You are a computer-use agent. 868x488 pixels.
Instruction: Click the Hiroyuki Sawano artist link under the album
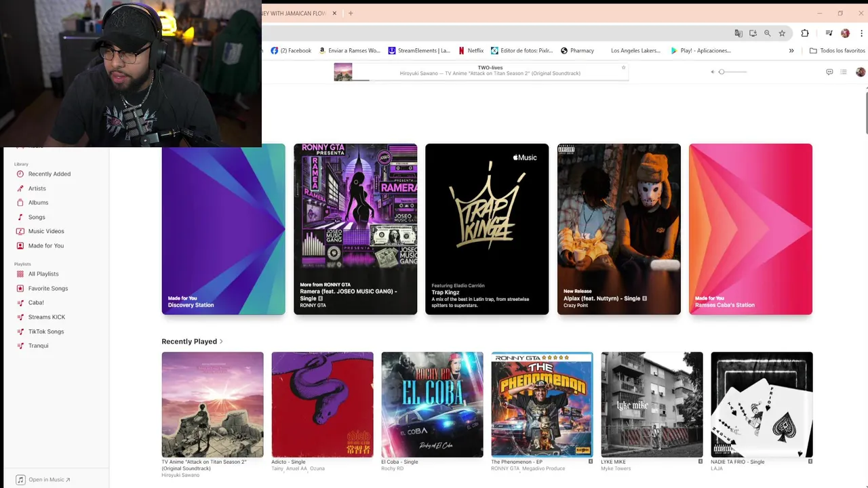[x=180, y=475]
